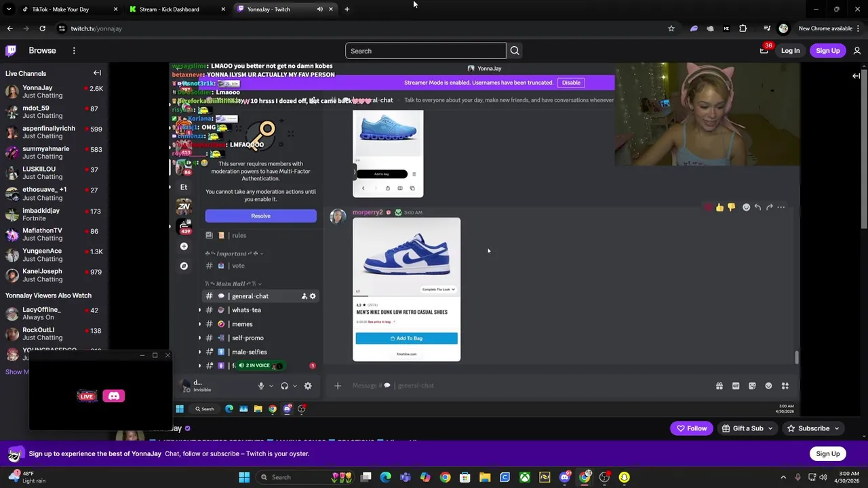Open Subscribe options dropdown arrow
The height and width of the screenshot is (488, 868).
pyautogui.click(x=836, y=428)
